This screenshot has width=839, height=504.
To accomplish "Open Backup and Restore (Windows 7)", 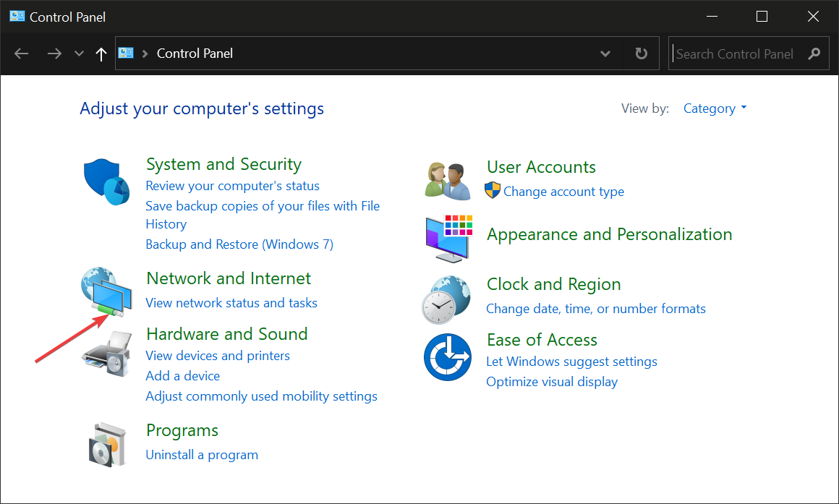I will pyautogui.click(x=239, y=244).
